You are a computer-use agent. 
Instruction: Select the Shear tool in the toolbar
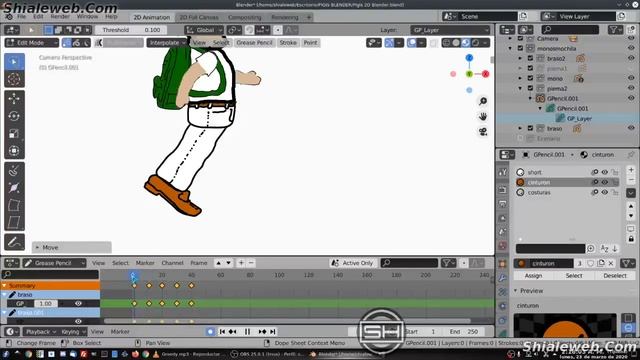14,222
